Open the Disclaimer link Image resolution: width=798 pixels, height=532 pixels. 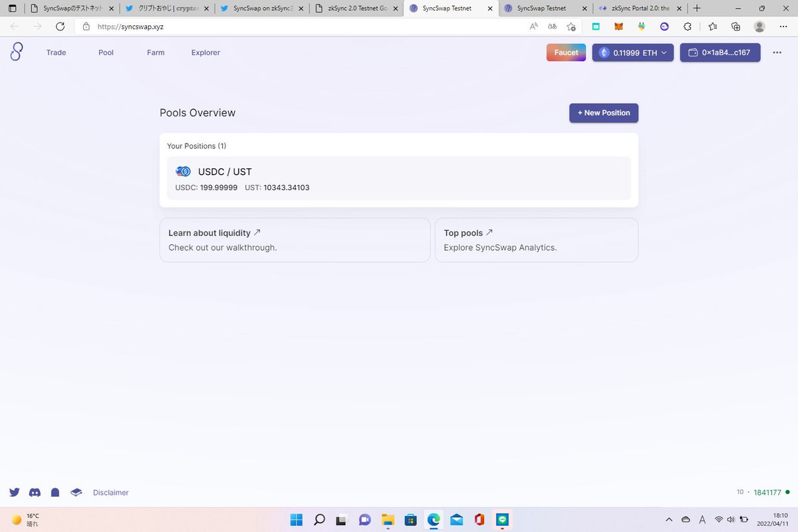(x=111, y=493)
